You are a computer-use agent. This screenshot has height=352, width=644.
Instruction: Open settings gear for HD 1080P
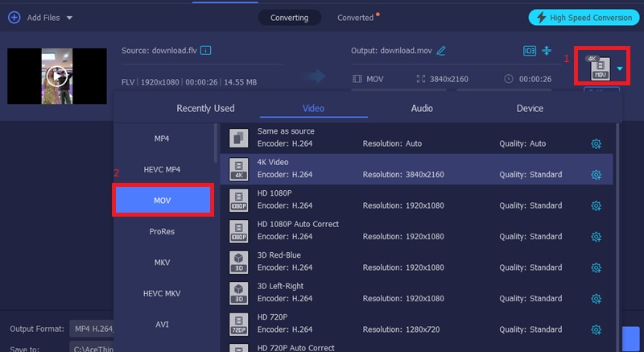(x=596, y=205)
